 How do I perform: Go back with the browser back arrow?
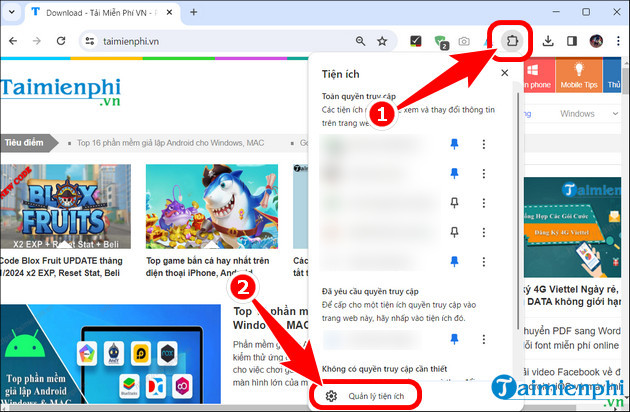pos(13,41)
